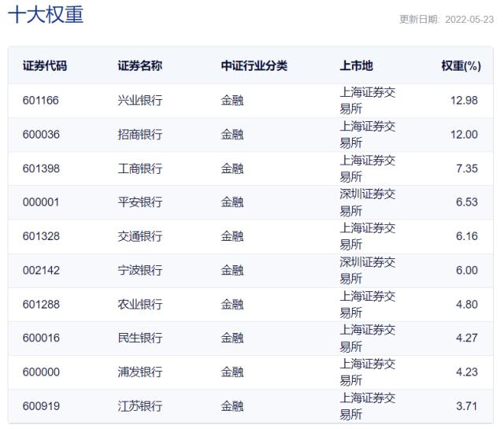Select 宁波银行 name cell
The width and height of the screenshot is (504, 429).
point(140,270)
